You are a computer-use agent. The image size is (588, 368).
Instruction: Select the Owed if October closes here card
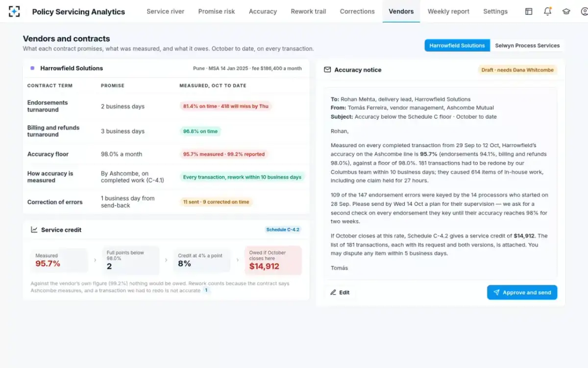[273, 260]
